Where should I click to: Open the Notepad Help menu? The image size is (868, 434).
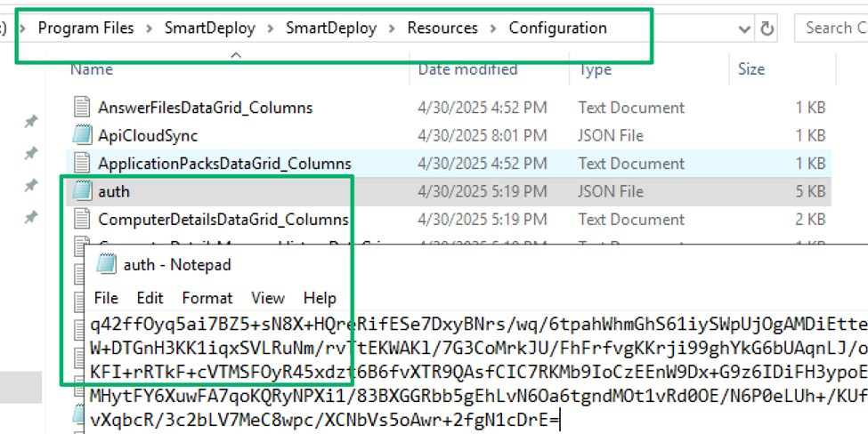pos(320,298)
